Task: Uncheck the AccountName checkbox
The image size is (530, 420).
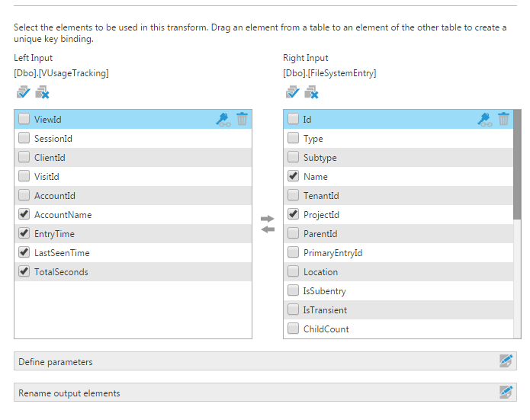Action: point(24,214)
